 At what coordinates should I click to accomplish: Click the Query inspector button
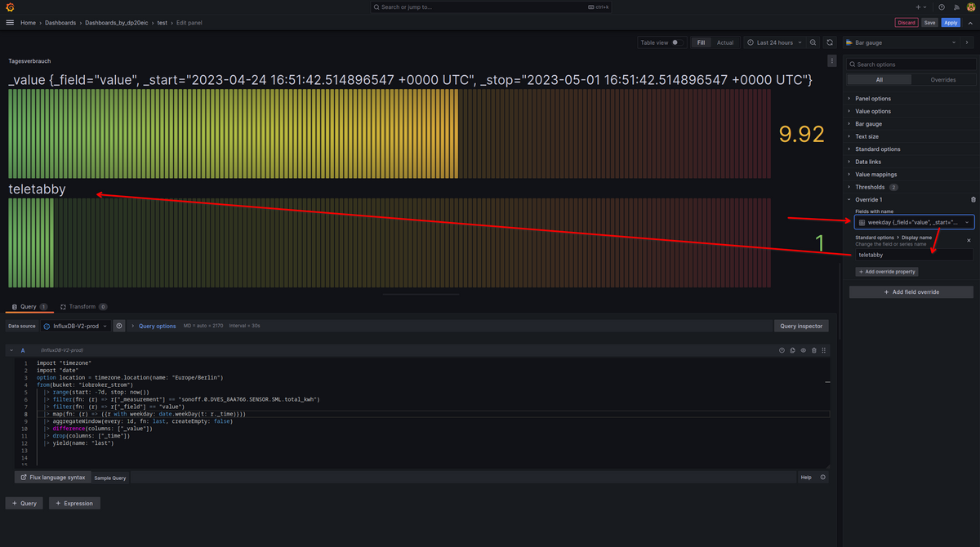click(x=800, y=326)
